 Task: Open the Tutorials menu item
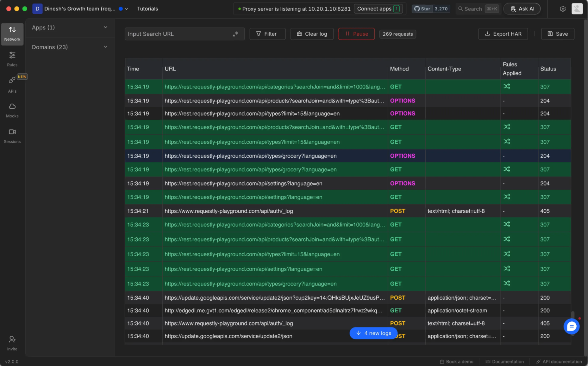point(147,9)
